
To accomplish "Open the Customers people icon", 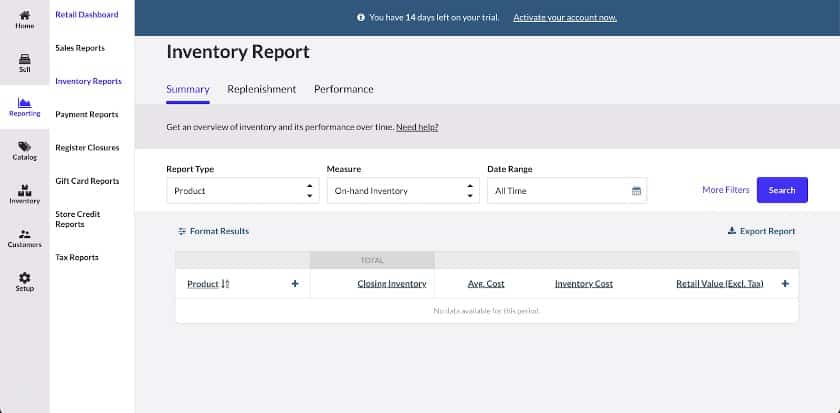I will click(25, 234).
